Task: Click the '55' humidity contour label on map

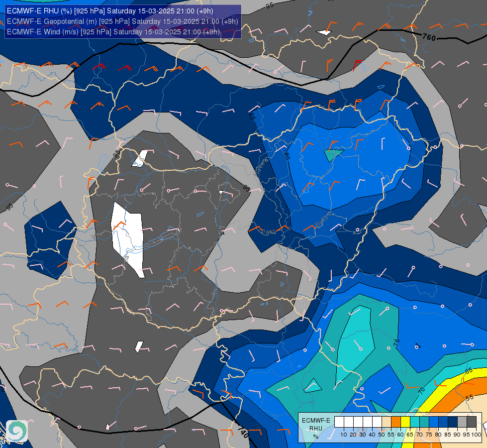Action: (469, 398)
